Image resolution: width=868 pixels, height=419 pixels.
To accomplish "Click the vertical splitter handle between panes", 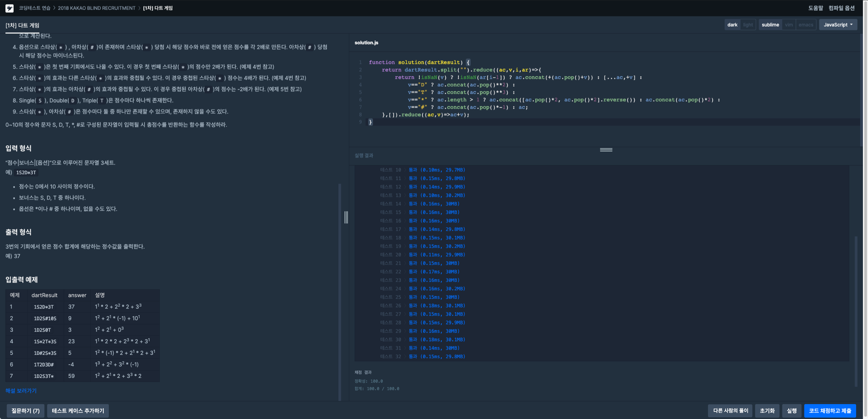I will pos(346,217).
